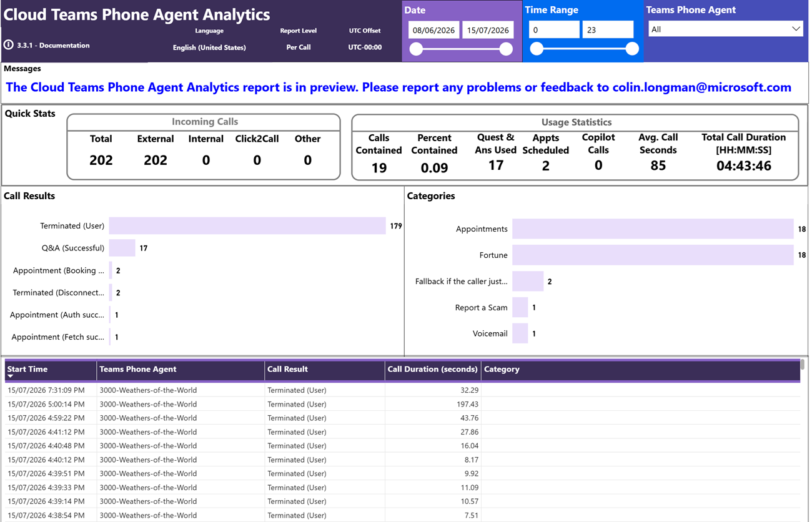Click the Appointment (Fetch suc... label
Viewport: 812px width, 522px height.
pyautogui.click(x=57, y=337)
